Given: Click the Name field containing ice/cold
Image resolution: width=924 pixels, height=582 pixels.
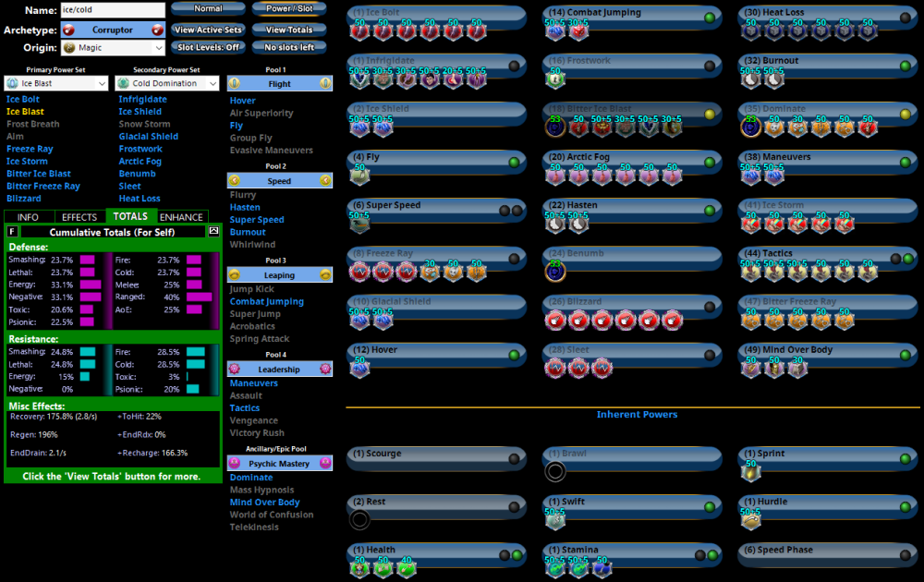Looking at the screenshot, I should point(113,10).
